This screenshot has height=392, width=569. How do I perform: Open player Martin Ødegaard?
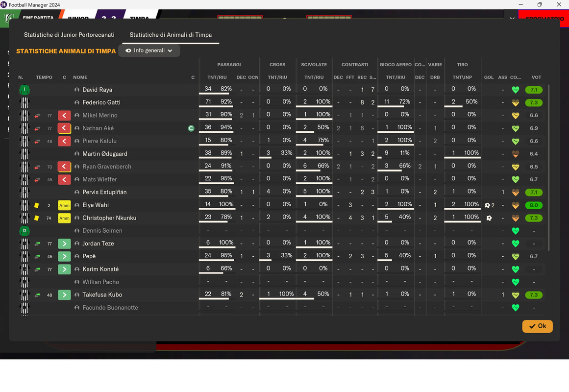[105, 154]
